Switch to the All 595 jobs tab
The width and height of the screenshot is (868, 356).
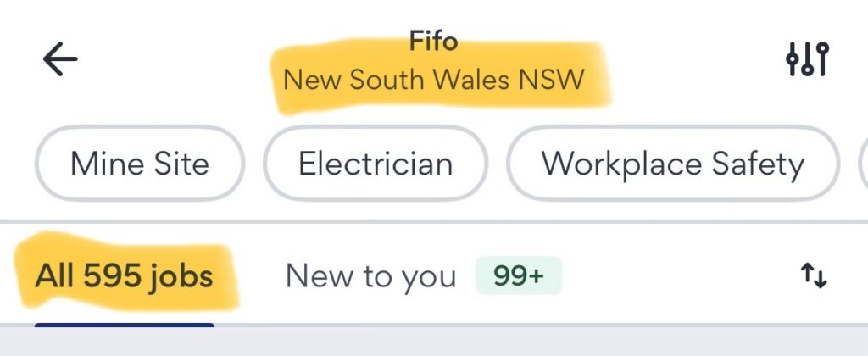124,276
